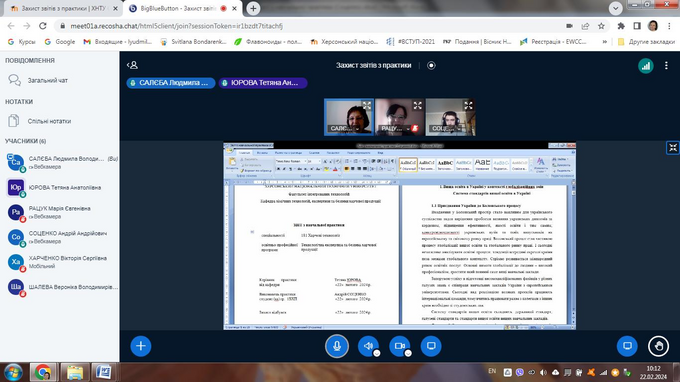Viewport: 680px width, 382px height.
Task: Open the blue plus Actions menu
Action: (141, 346)
